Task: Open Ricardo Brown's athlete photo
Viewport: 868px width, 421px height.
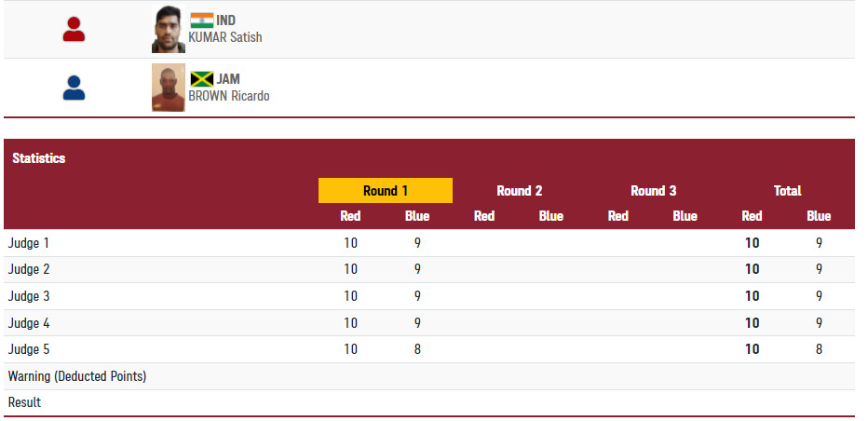Action: (169, 88)
